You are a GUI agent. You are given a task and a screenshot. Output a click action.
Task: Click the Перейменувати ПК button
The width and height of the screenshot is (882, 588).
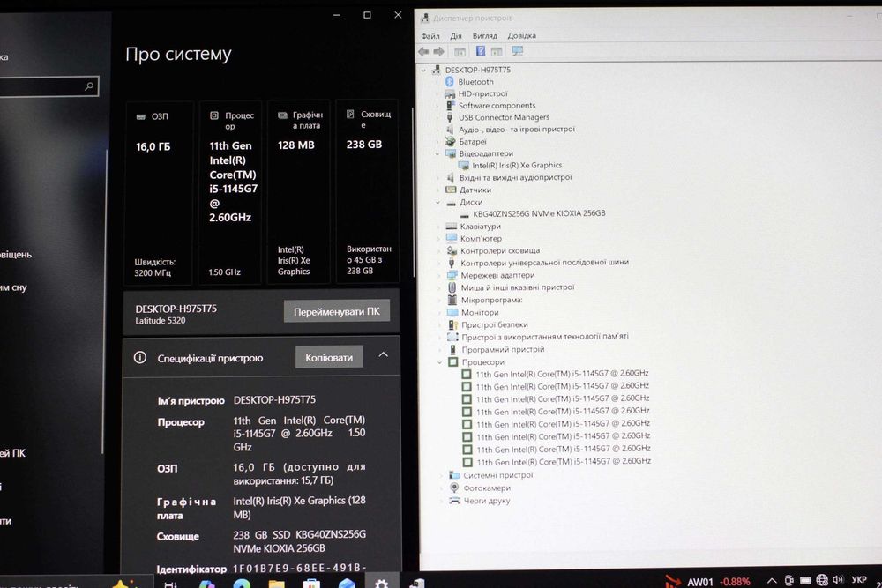coord(336,311)
